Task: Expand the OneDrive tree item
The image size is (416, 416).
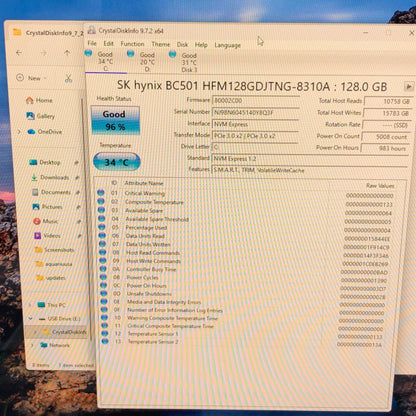Action: click(19, 132)
